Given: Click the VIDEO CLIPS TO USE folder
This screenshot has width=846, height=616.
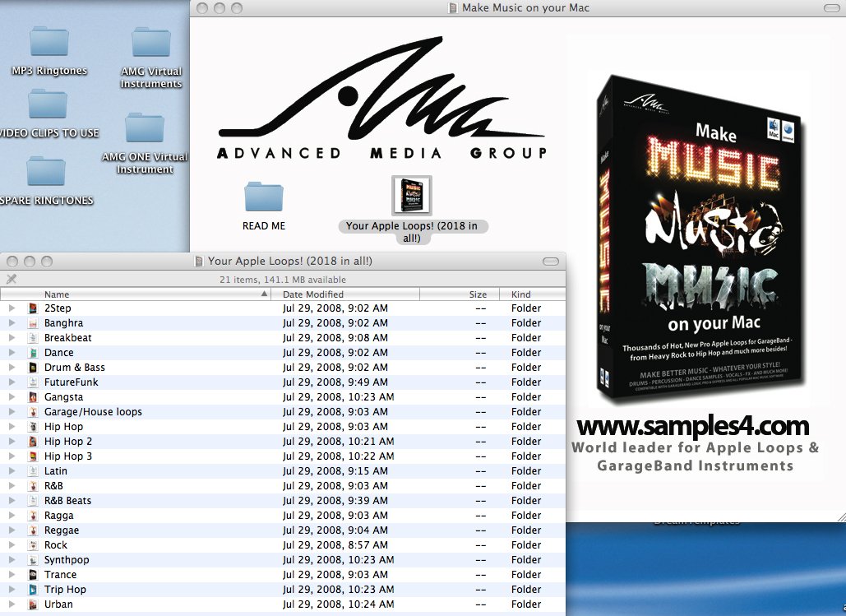Looking at the screenshot, I should 48,104.
